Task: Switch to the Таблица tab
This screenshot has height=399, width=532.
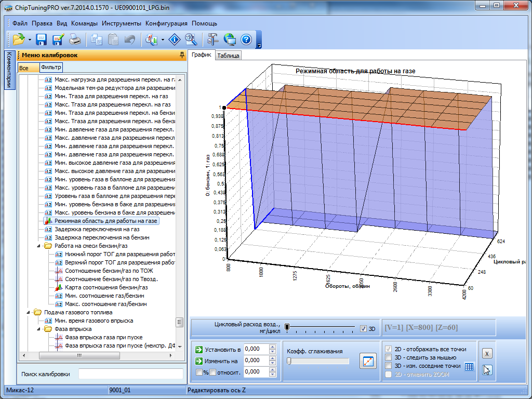Action: tap(228, 56)
